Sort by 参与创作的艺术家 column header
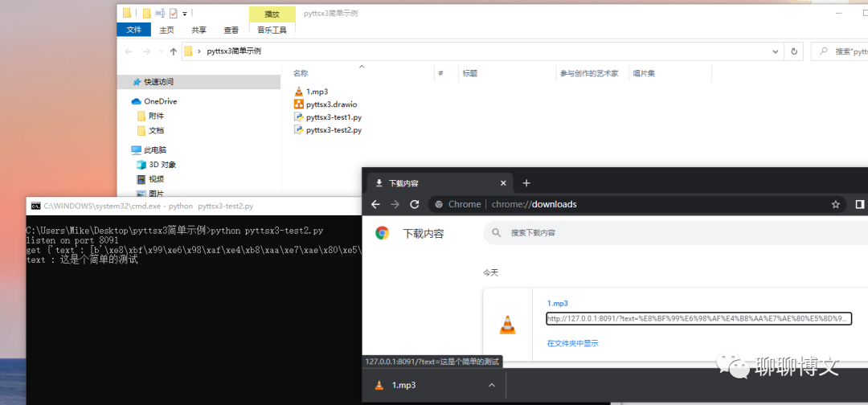 click(x=589, y=73)
